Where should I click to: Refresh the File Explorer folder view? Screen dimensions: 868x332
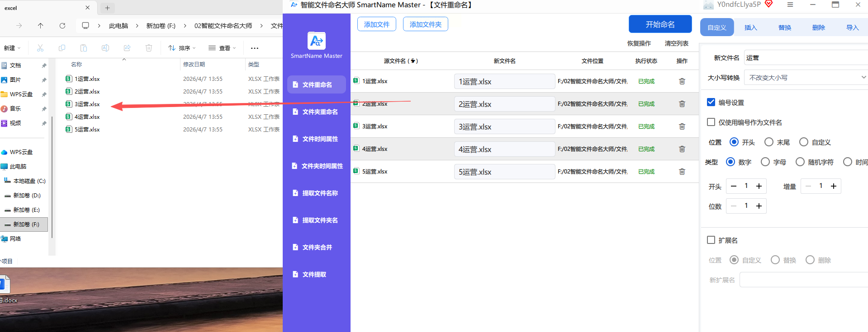point(62,26)
